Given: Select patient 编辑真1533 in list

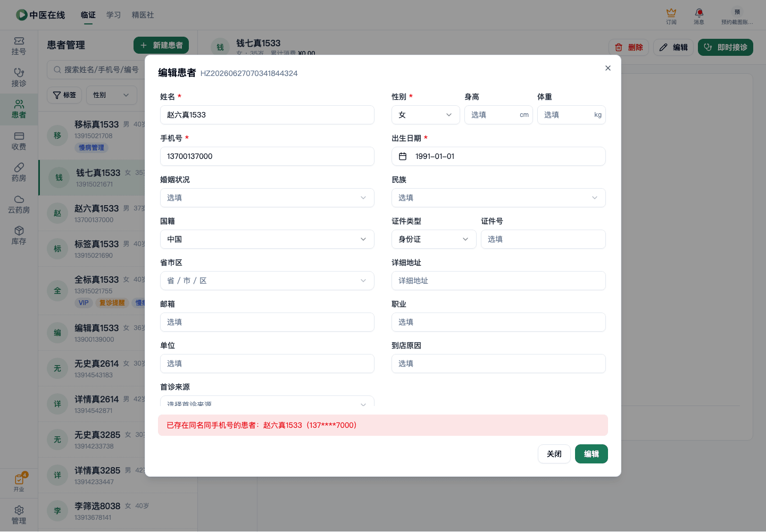Looking at the screenshot, I should pyautogui.click(x=91, y=333).
